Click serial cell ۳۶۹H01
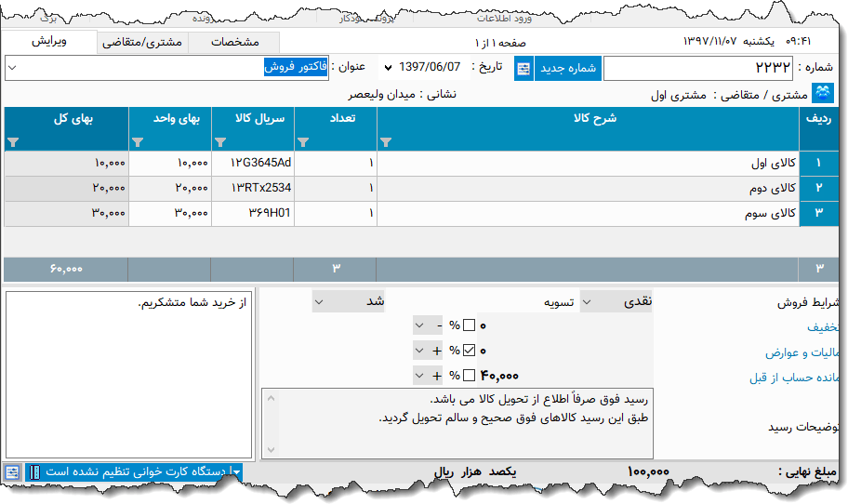The image size is (848, 504). 253,213
